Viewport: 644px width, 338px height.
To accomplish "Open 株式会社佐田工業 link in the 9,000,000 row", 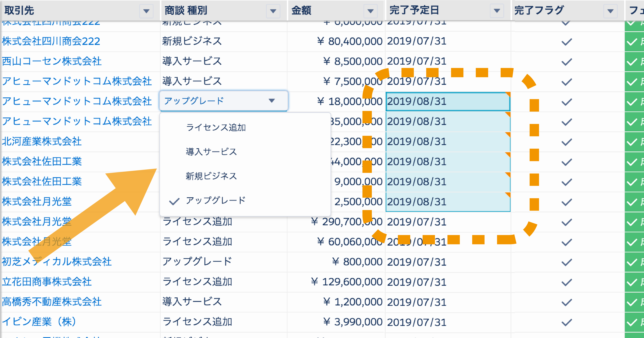I will click(42, 181).
